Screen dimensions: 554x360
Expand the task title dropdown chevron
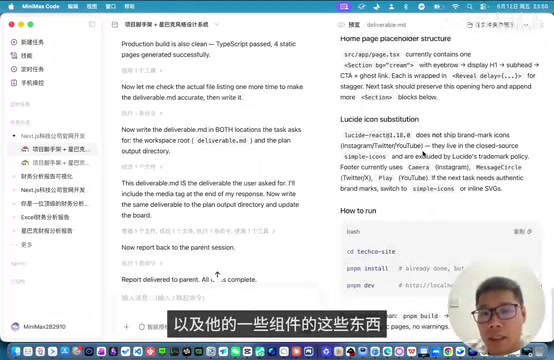217,25
